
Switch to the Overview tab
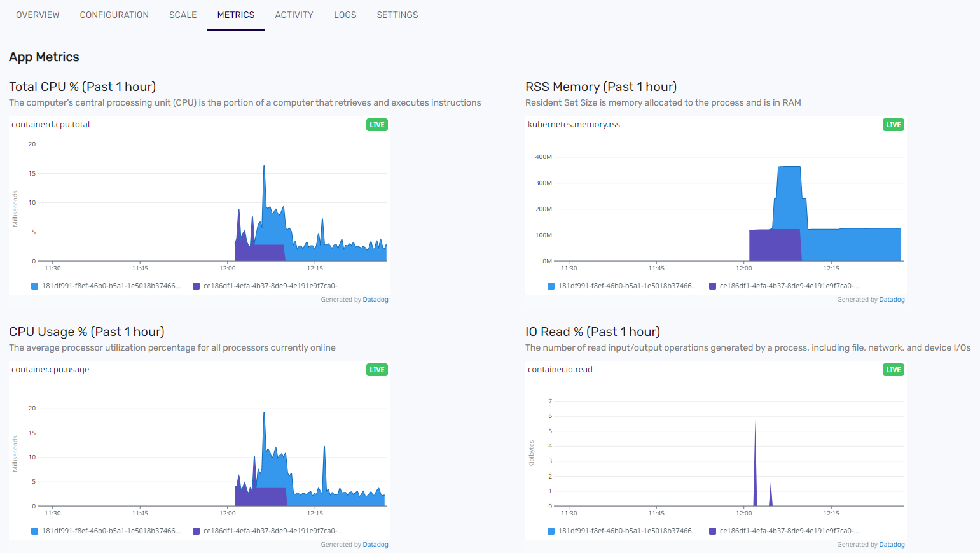[x=38, y=15]
